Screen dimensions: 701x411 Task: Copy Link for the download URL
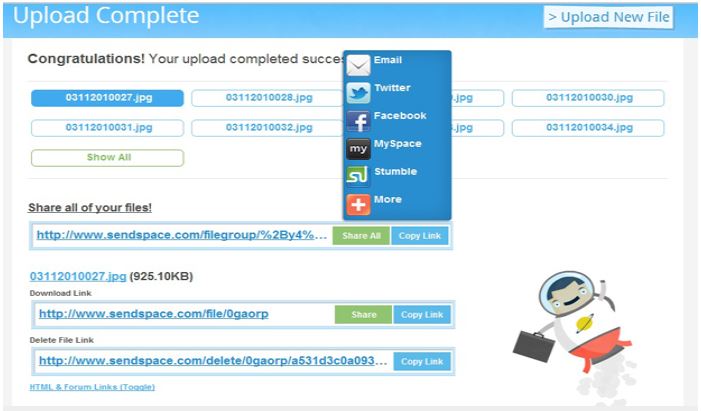tap(422, 314)
